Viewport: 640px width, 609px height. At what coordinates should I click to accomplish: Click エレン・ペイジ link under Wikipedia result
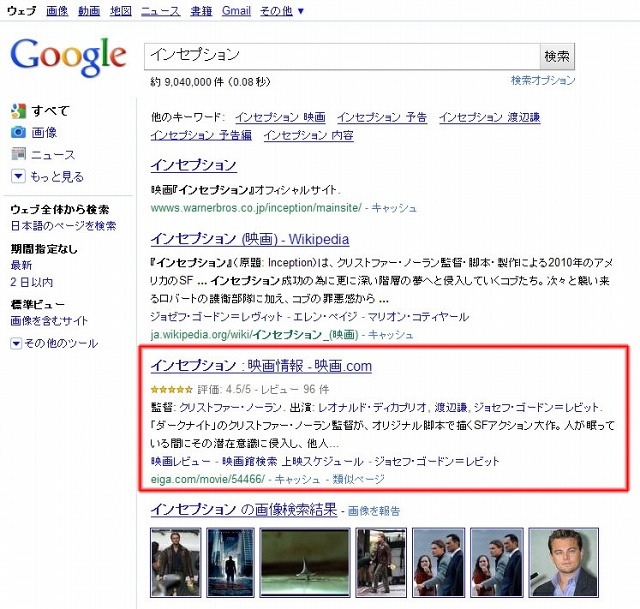(325, 317)
